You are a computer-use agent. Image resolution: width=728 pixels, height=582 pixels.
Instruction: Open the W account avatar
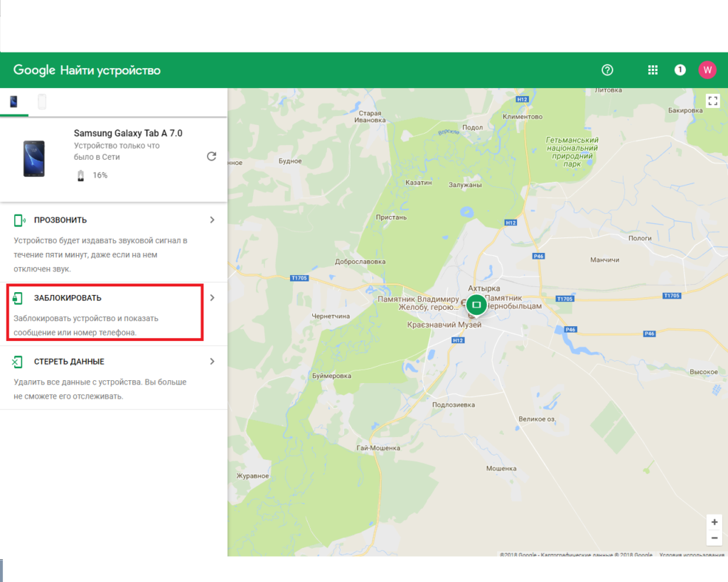(707, 70)
